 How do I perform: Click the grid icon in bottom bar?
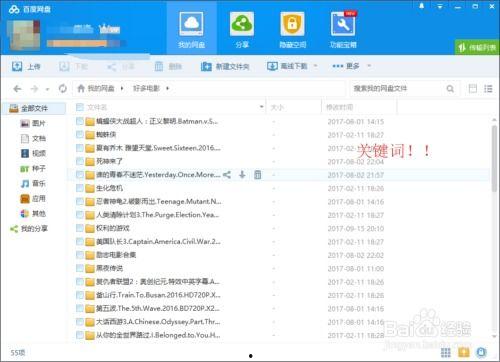[446, 352]
